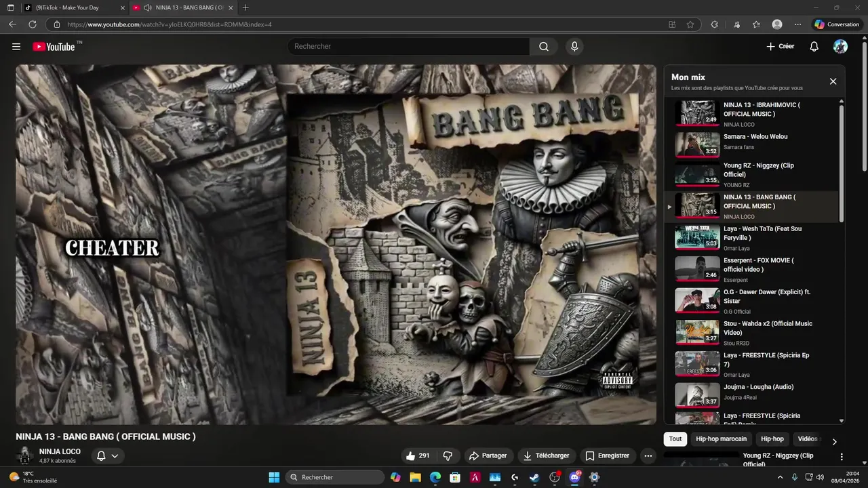The width and height of the screenshot is (868, 488).
Task: Click the Partager share button
Action: point(488,455)
